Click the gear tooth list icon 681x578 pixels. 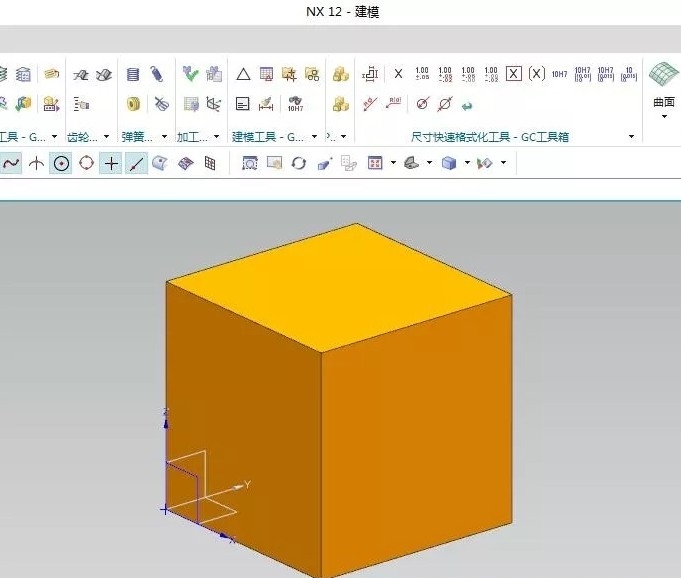[x=81, y=104]
